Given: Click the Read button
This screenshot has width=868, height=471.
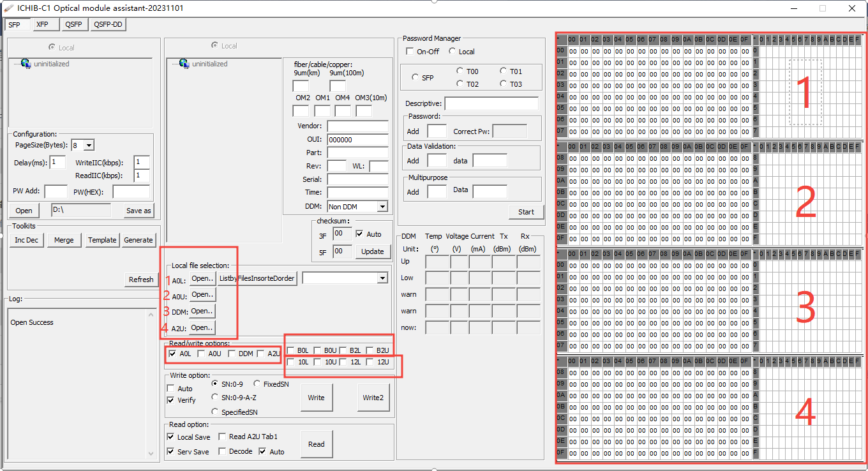Looking at the screenshot, I should tap(316, 444).
